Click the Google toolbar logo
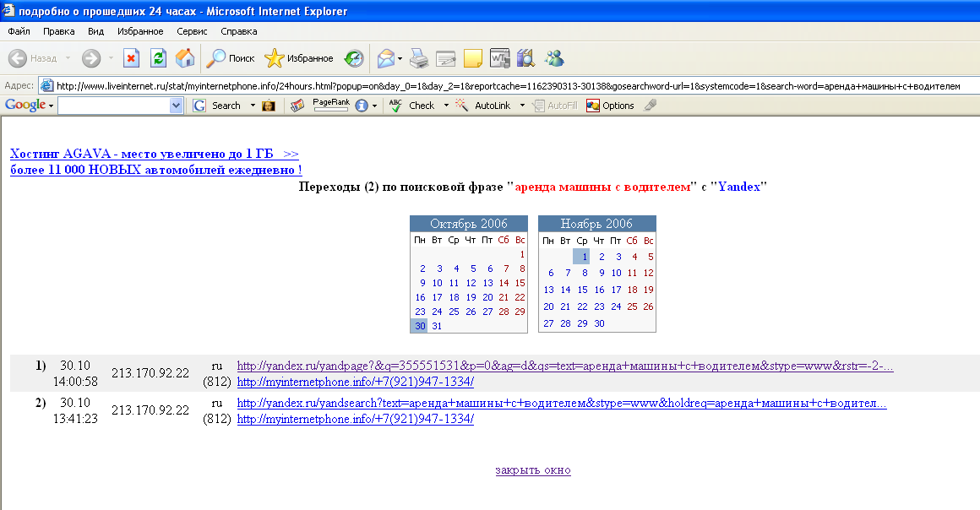This screenshot has width=980, height=510. [x=25, y=105]
